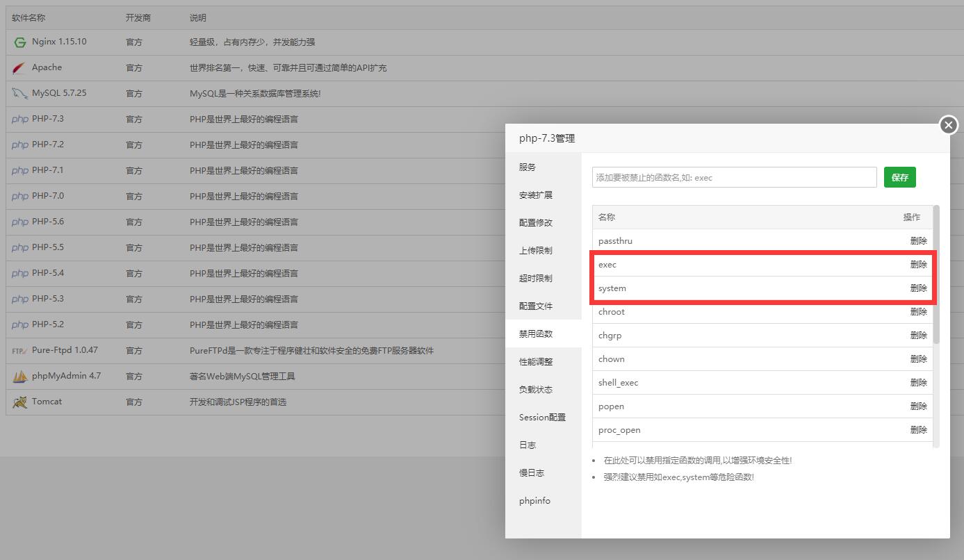Open the 服务 tab in php-7.3管理
This screenshot has width=964, height=560.
click(544, 167)
